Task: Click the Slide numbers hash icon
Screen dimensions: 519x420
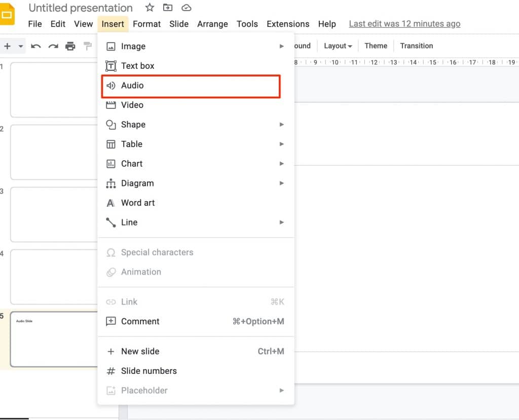Action: tap(111, 371)
